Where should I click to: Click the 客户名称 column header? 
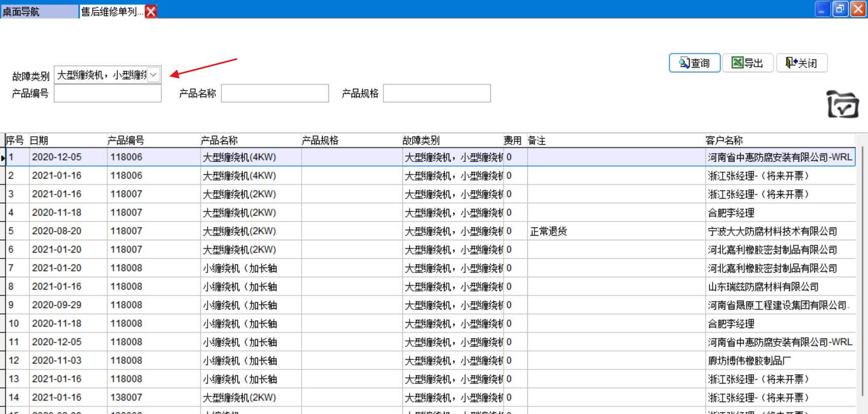pyautogui.click(x=724, y=140)
